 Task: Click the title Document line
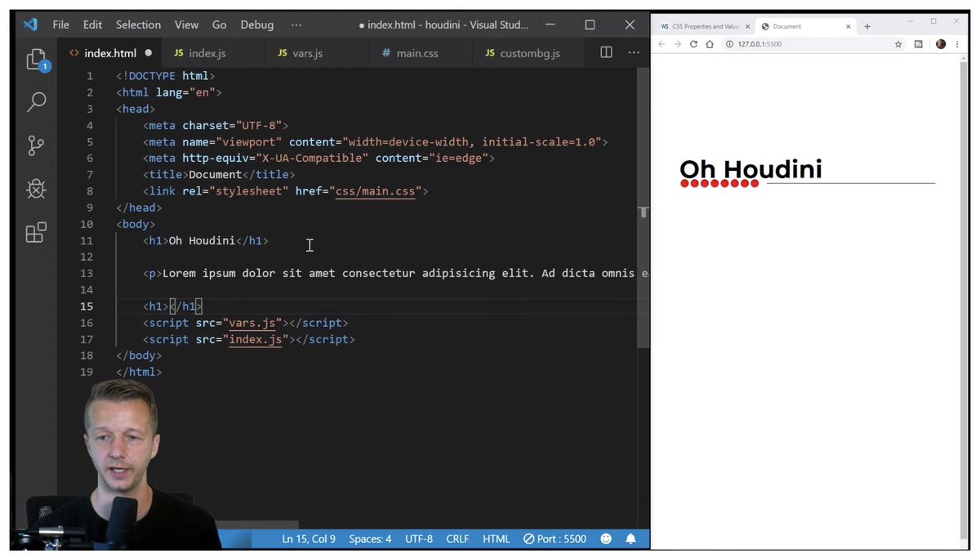coord(219,175)
